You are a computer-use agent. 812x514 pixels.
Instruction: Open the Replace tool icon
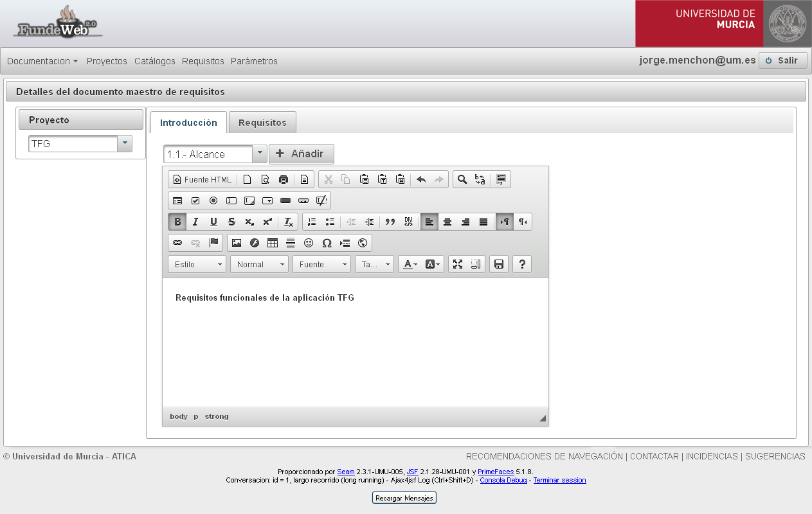[480, 180]
